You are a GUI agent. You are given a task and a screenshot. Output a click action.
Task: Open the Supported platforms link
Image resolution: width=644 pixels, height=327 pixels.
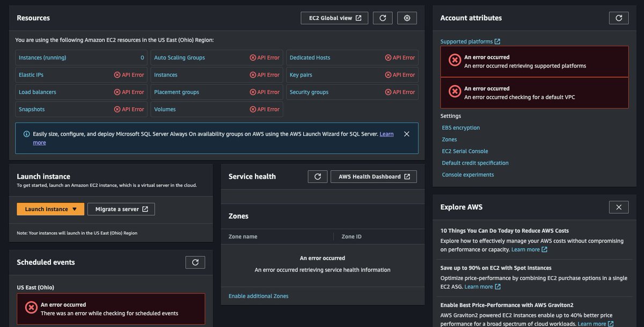[x=467, y=41]
